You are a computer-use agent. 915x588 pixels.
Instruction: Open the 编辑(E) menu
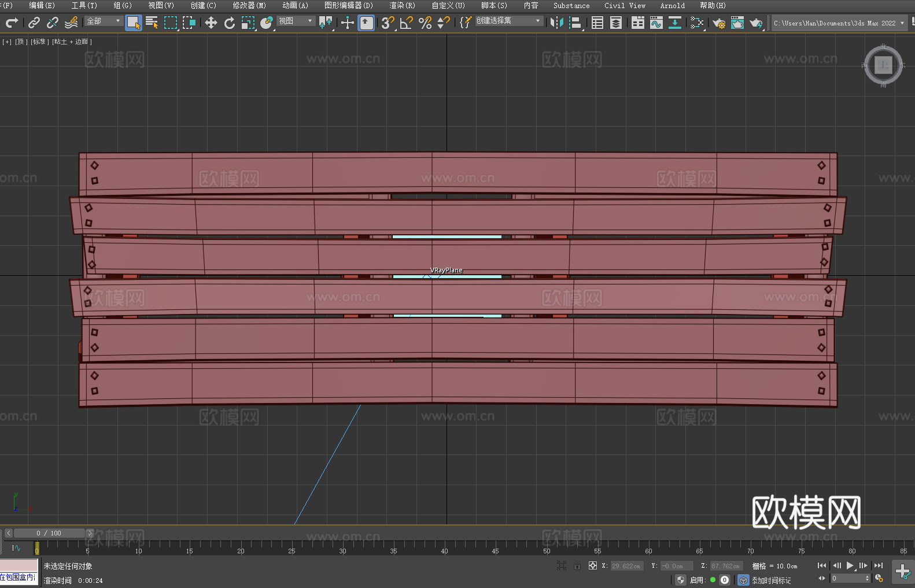42,5
